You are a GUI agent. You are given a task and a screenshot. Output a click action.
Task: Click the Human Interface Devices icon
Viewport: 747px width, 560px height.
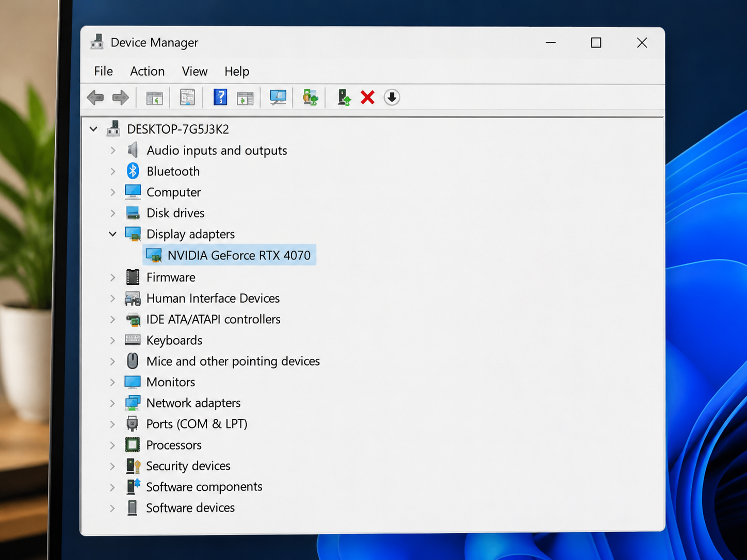(133, 298)
